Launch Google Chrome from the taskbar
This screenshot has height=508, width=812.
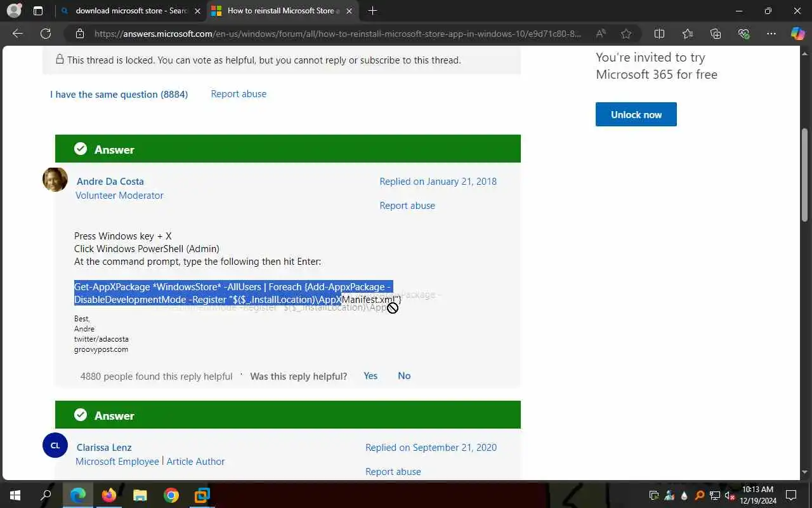click(x=171, y=495)
